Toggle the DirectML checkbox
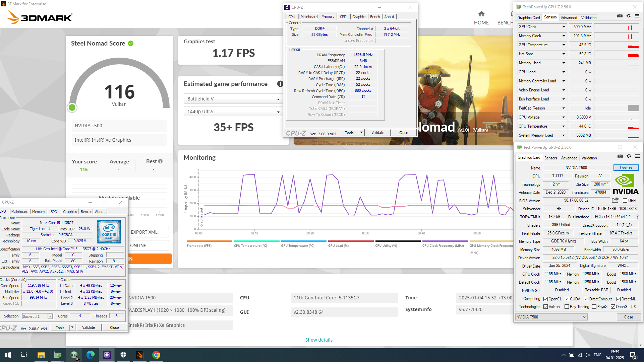 619,299
